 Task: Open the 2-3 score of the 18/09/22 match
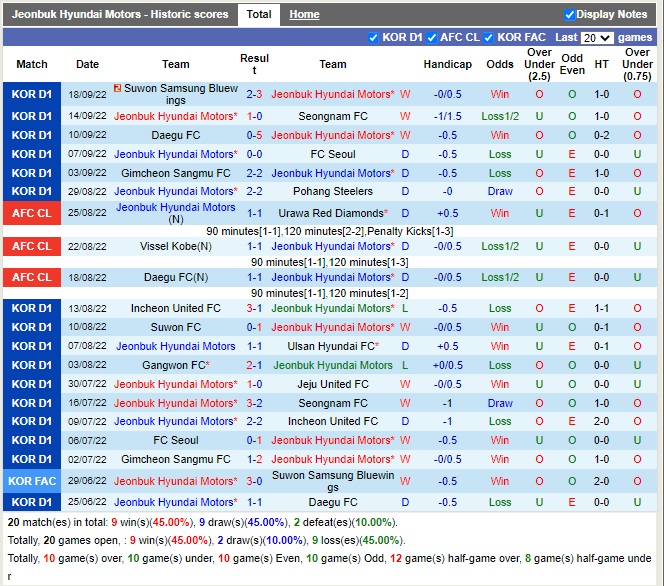(254, 95)
